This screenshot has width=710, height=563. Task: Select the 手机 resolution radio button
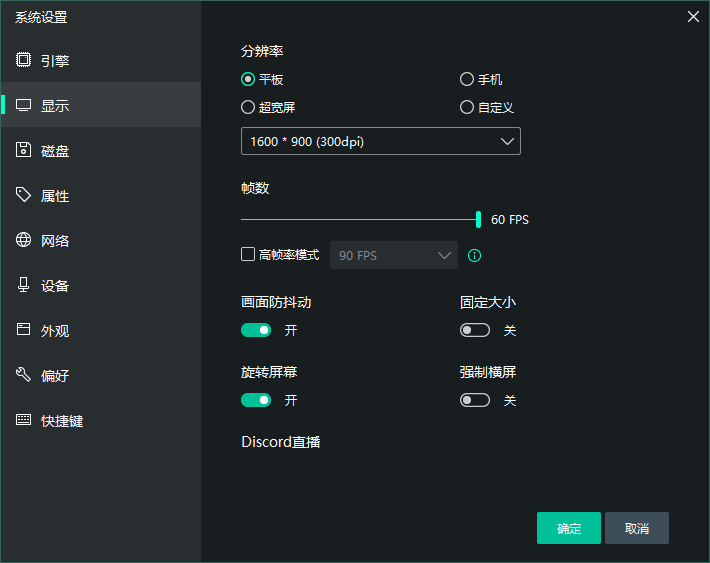click(x=467, y=80)
